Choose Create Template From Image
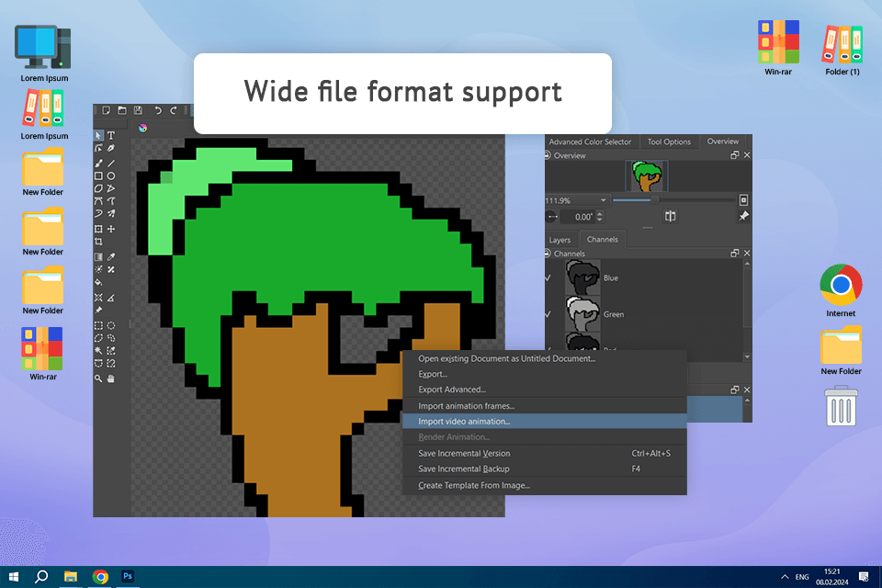Viewport: 882px width, 588px height. (x=545, y=485)
